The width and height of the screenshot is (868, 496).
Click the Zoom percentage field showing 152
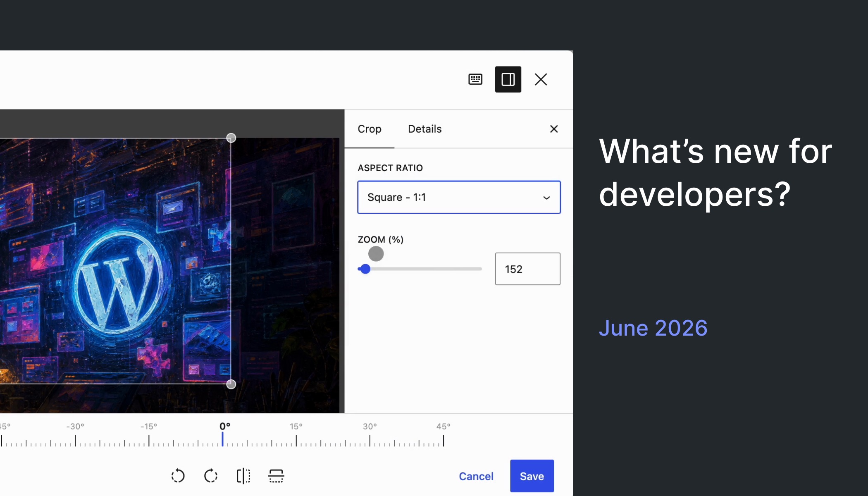[527, 269]
